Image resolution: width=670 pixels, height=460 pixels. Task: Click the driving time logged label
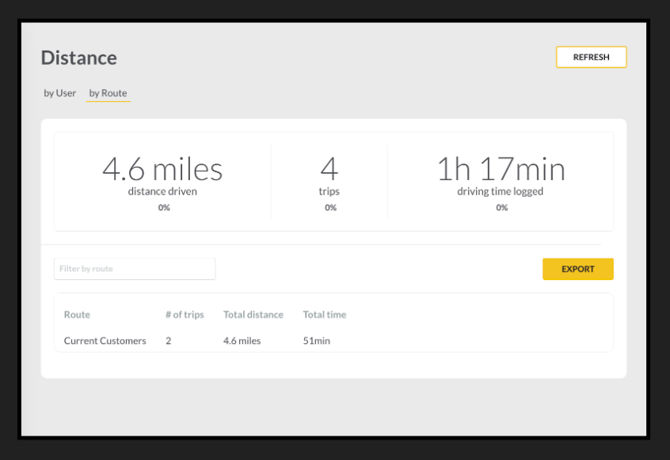click(x=500, y=191)
